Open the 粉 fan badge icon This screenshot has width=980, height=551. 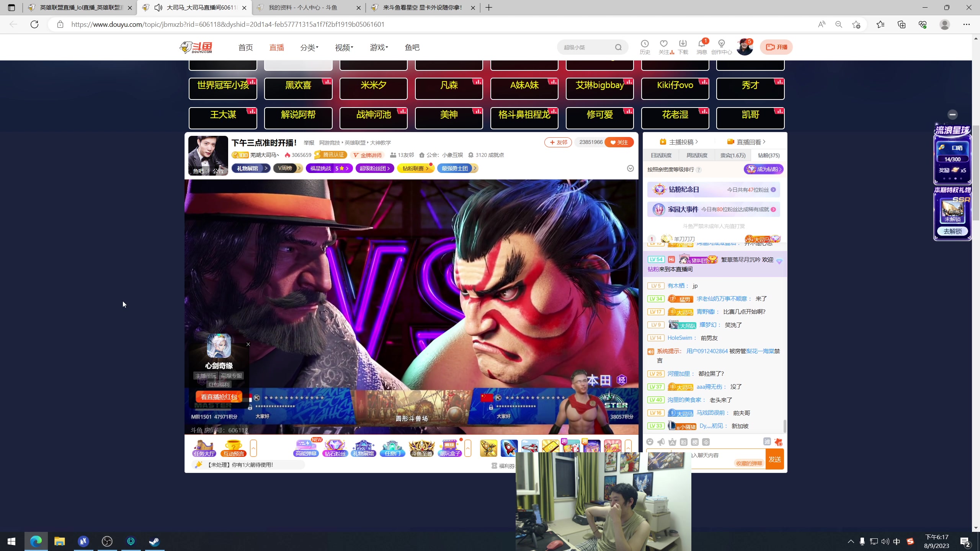pos(684,442)
